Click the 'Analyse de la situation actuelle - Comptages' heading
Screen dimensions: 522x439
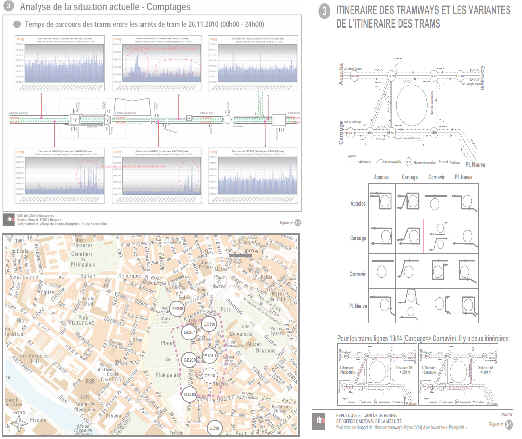pyautogui.click(x=105, y=7)
